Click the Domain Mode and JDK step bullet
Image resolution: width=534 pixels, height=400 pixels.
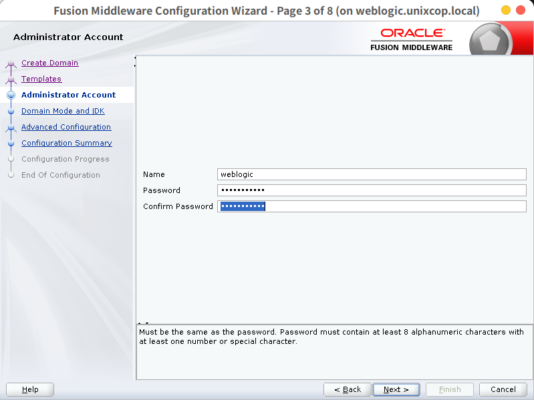[11, 111]
